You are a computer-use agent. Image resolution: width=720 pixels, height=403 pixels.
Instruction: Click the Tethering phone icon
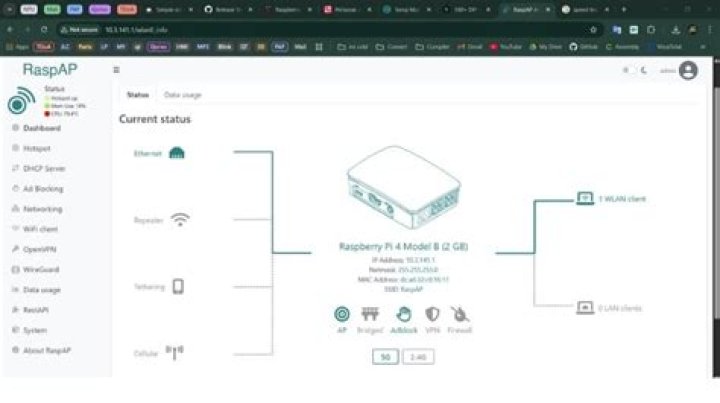click(x=178, y=286)
